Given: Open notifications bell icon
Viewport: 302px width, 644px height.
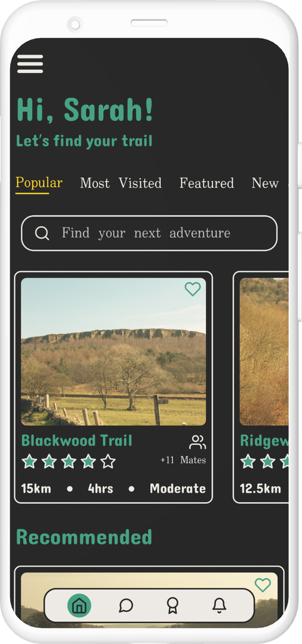Looking at the screenshot, I should coord(220,605).
